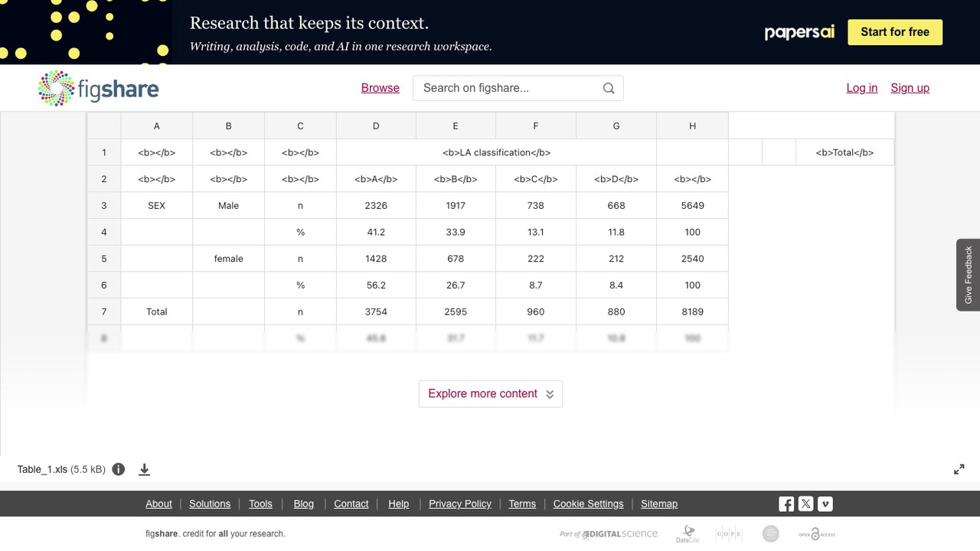Open the Give Feedback side tab

[x=968, y=275]
